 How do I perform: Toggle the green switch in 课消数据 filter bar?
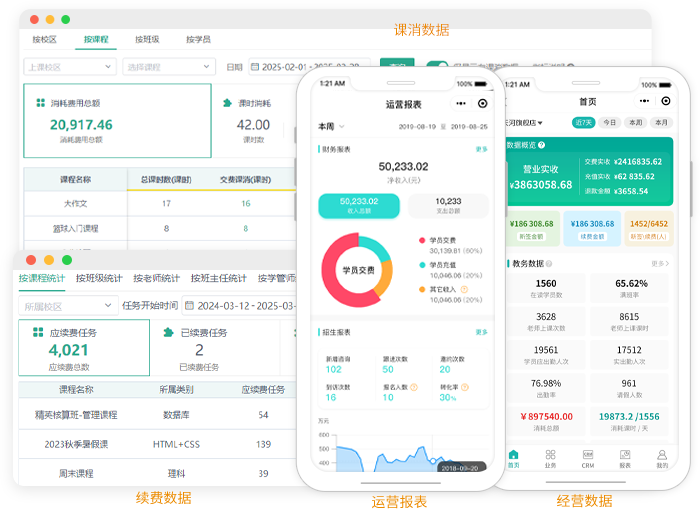point(437,65)
